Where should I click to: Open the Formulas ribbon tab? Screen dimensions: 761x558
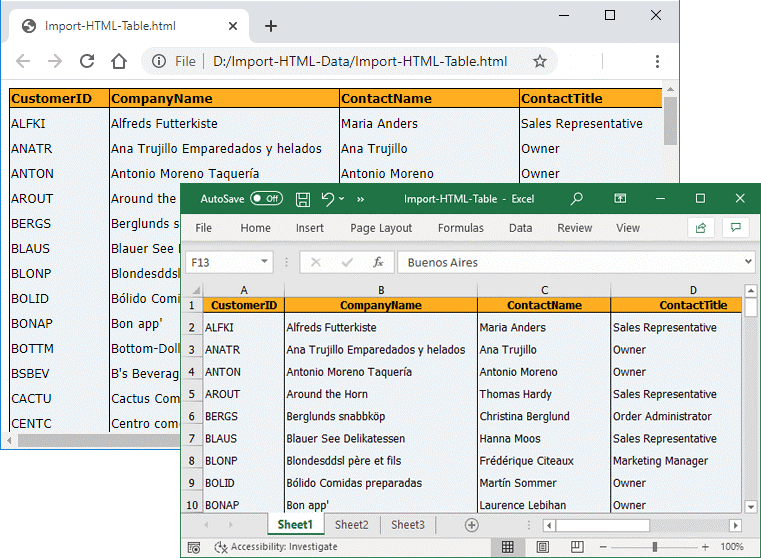(460, 228)
